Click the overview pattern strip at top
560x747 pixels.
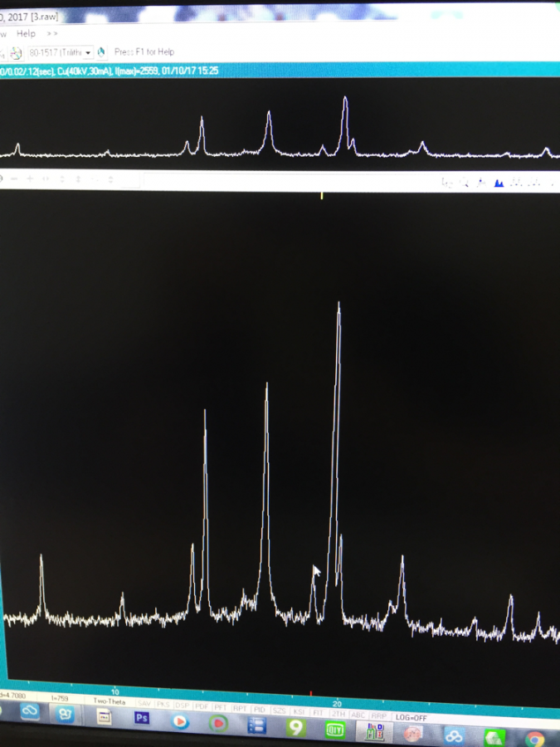click(280, 124)
